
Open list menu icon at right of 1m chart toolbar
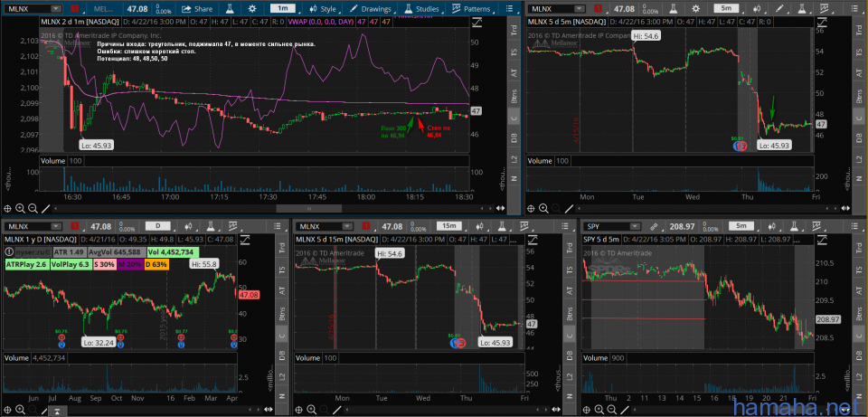coord(509,9)
